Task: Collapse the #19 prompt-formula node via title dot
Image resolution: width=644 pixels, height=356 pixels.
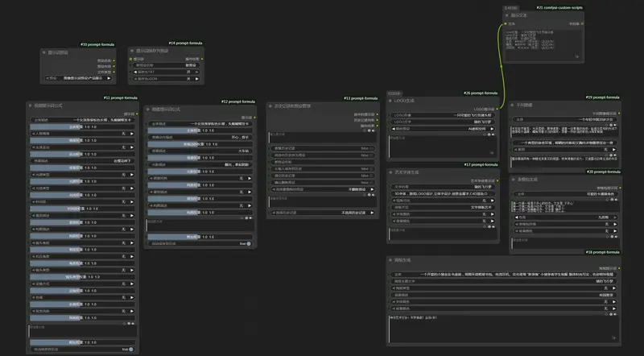Action: pyautogui.click(x=512, y=105)
